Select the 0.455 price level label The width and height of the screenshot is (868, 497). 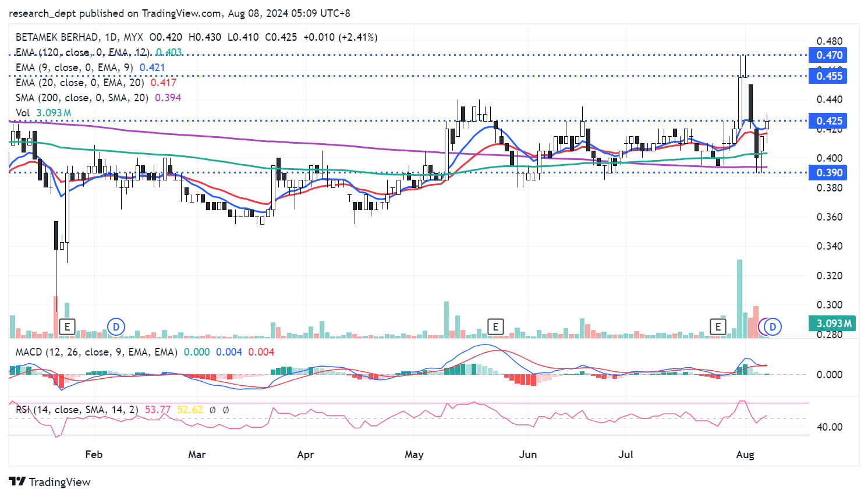[829, 76]
